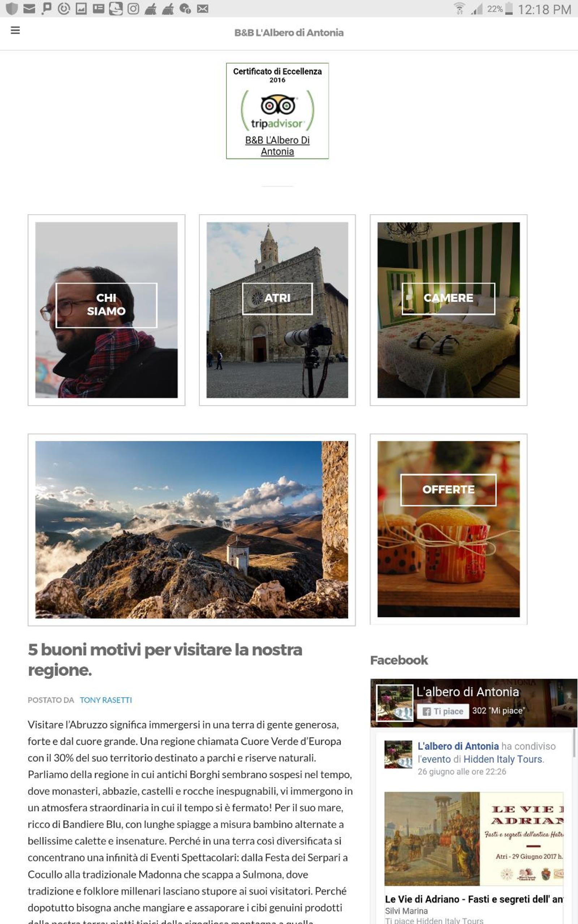Open author link TONY RASETTI
578x924 pixels.
click(106, 700)
